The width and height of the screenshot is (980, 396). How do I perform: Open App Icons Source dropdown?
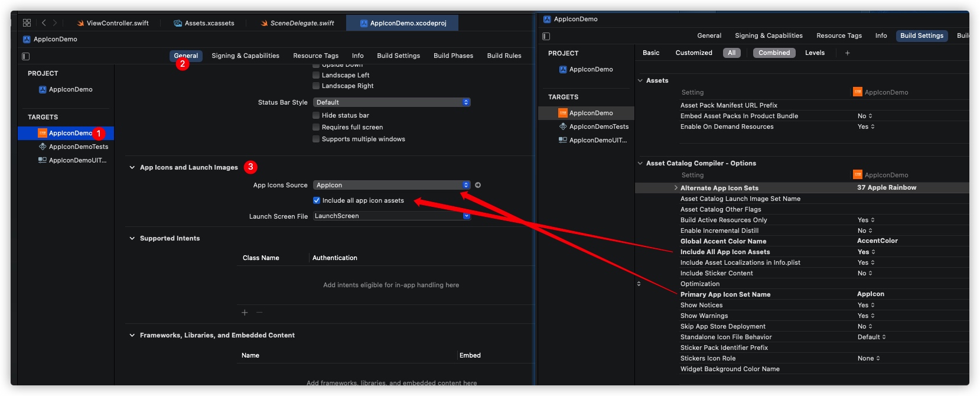(x=392, y=185)
